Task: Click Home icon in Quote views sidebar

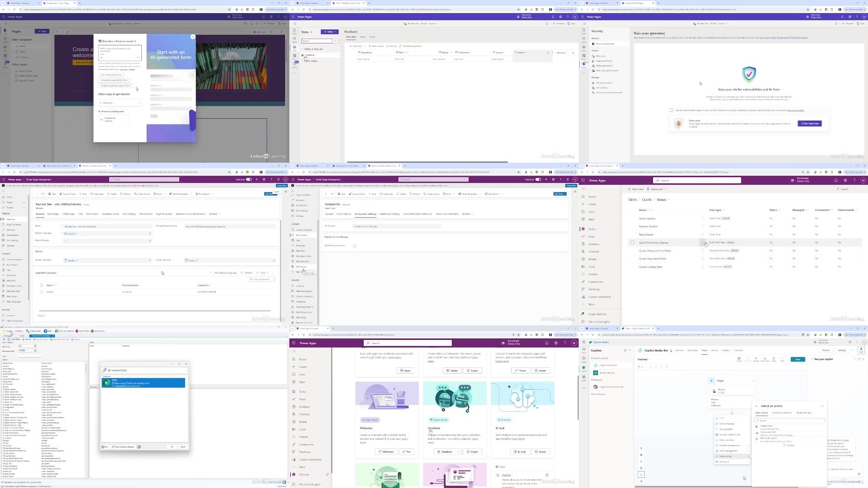Action: 583,196
